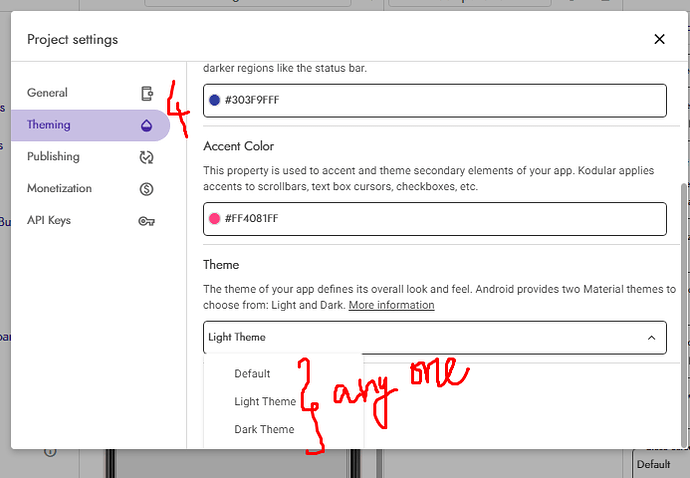Viewport: 690px width, 478px height.
Task: Close the Project settings dialog
Action: [659, 39]
